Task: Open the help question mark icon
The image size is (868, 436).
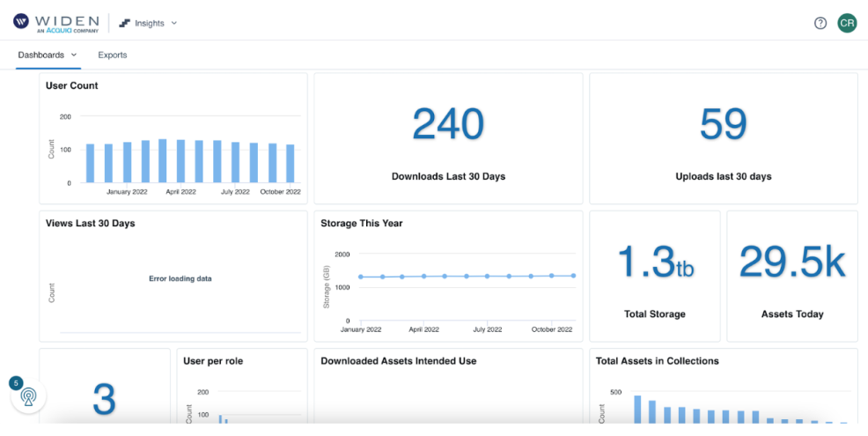Action: [x=820, y=23]
